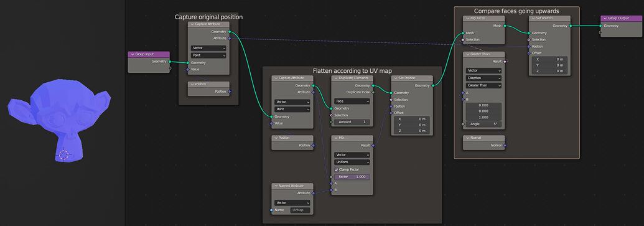Click the Flip Faces Mesh input socket
This screenshot has height=226, width=644.
tap(463, 33)
